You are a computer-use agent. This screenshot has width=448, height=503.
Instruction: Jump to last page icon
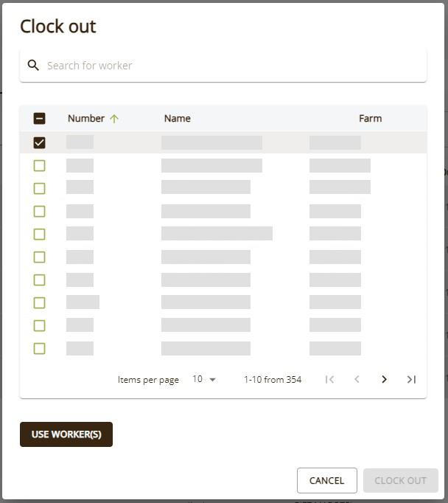(x=411, y=380)
